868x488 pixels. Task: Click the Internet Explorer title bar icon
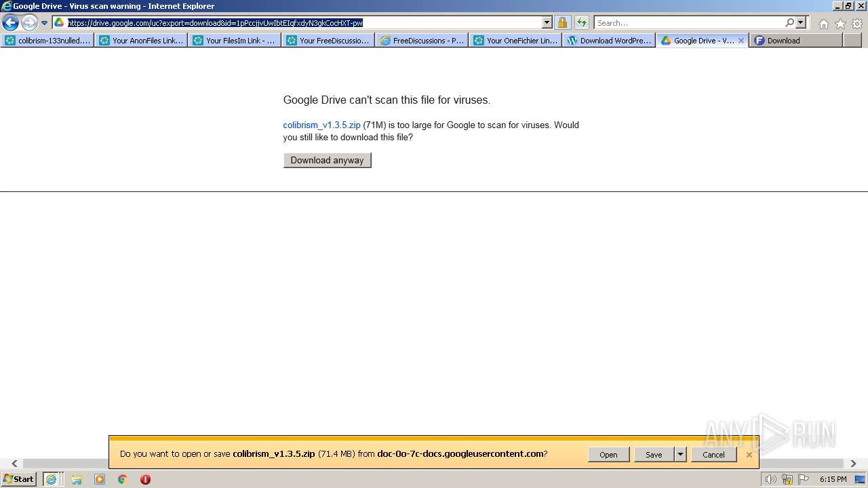click(x=7, y=6)
